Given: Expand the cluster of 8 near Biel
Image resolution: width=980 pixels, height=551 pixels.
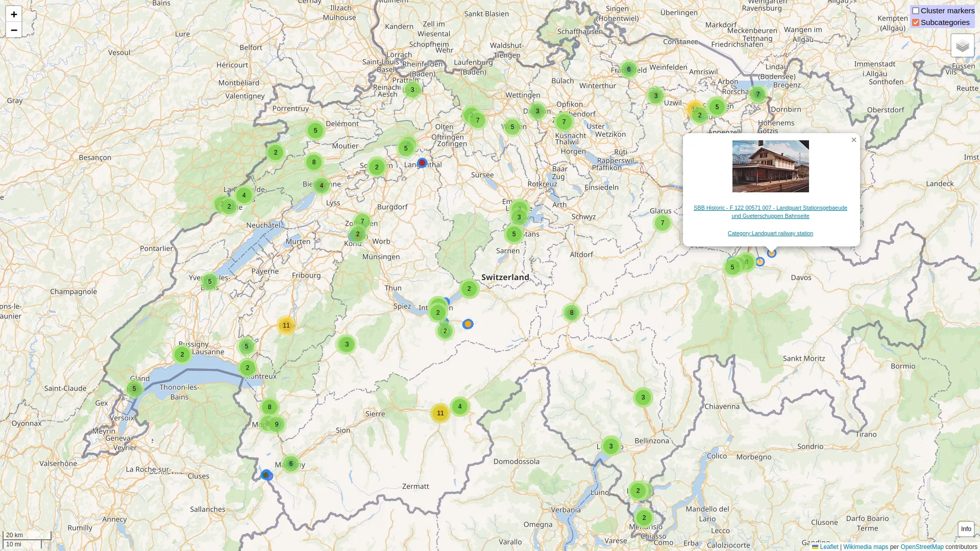Looking at the screenshot, I should (314, 162).
